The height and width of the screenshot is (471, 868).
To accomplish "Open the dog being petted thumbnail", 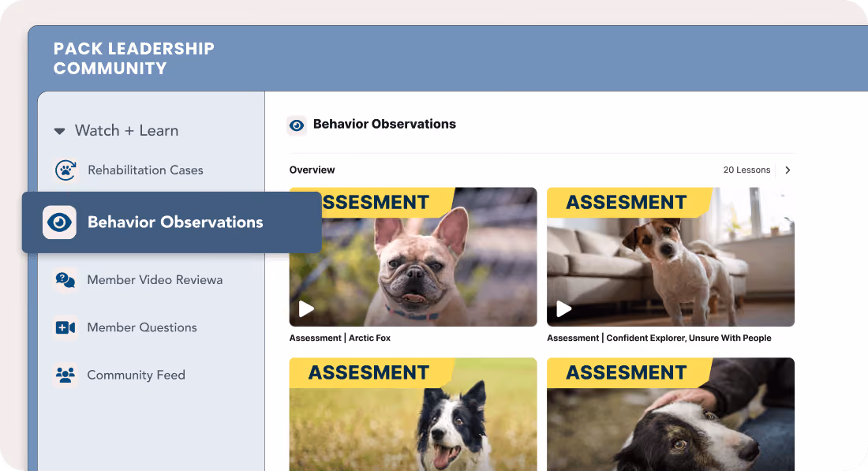I will 671,414.
